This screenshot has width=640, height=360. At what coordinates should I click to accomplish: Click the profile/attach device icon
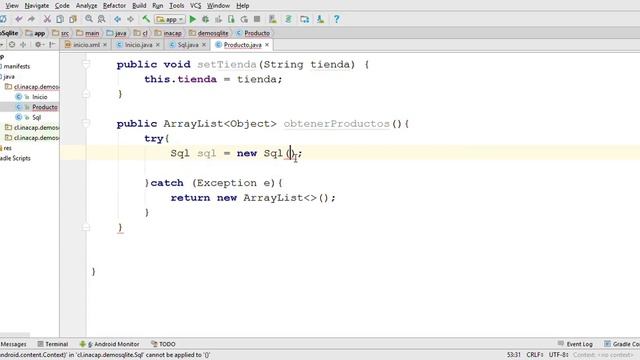(x=231, y=19)
